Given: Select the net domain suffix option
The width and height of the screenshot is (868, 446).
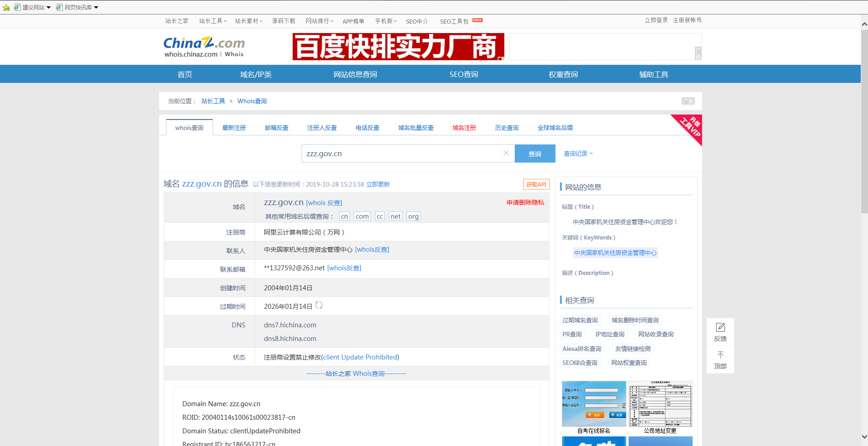Looking at the screenshot, I should coord(395,216).
